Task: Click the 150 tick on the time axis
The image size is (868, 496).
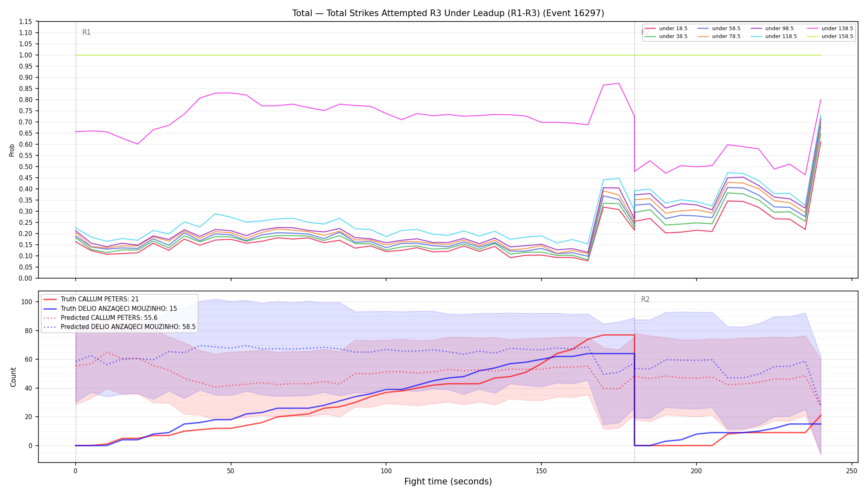Action: [541, 471]
